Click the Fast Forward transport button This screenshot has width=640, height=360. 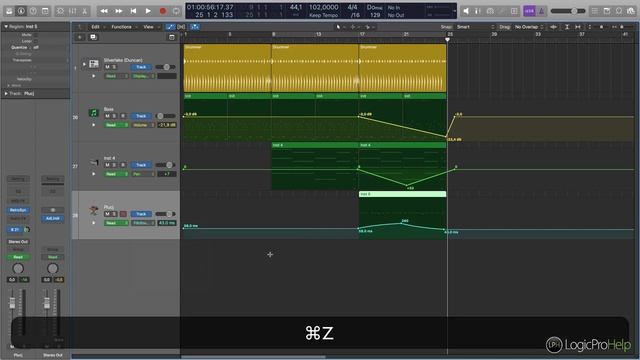click(x=119, y=11)
